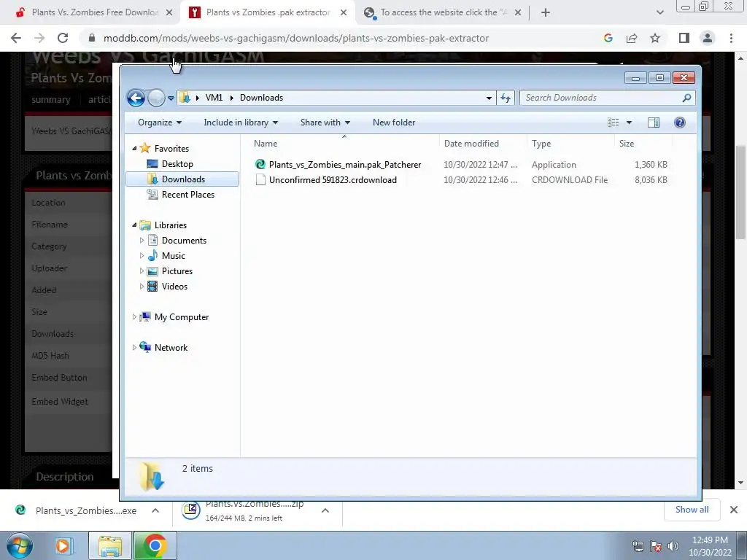This screenshot has height=560, width=747.
Task: Bookmark this page with star icon
Action: [x=655, y=38]
